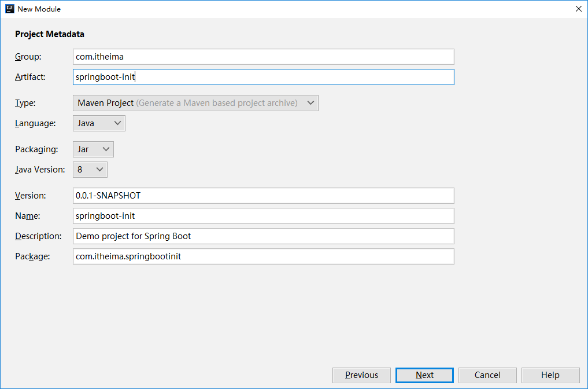Select the Version field with 0.0.1-SNAPSHOT
588x389 pixels.
pyautogui.click(x=263, y=196)
